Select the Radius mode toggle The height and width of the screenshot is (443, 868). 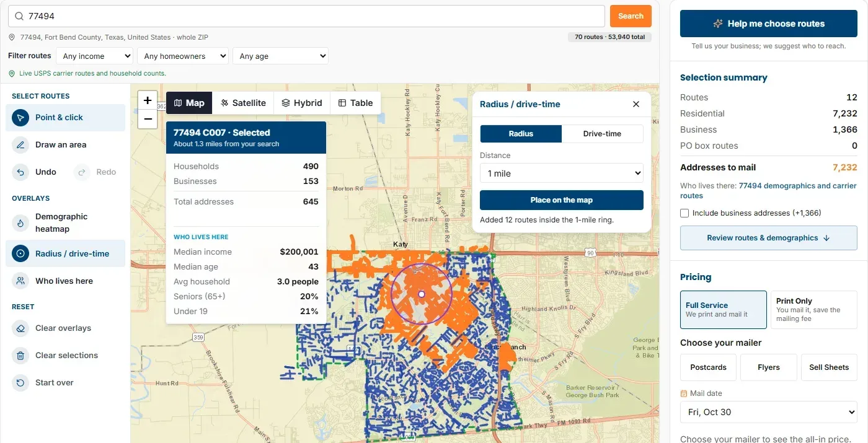click(x=521, y=134)
